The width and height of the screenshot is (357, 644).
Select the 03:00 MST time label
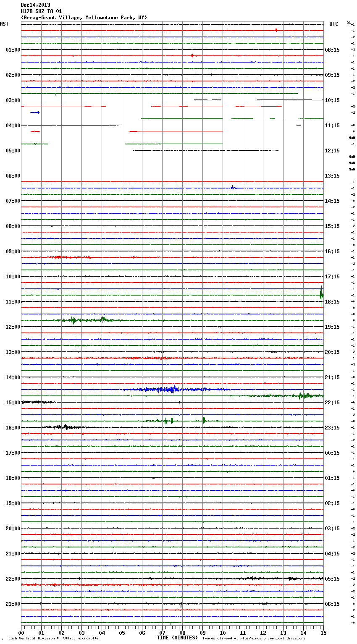pyautogui.click(x=13, y=100)
